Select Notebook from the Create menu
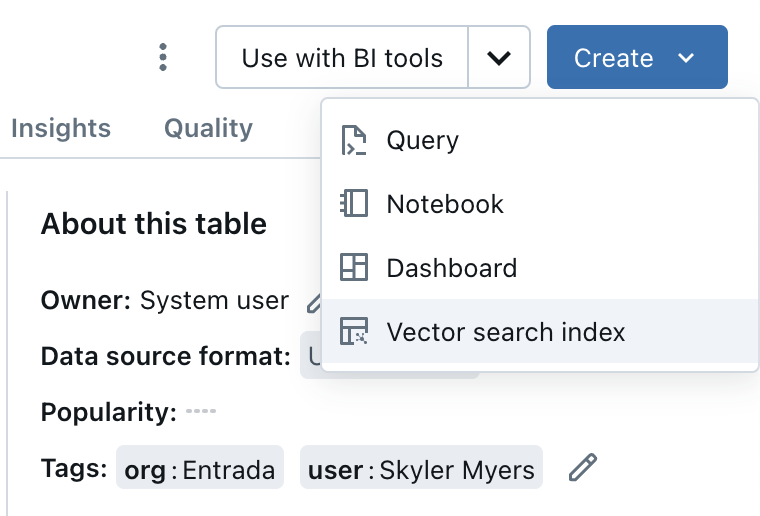This screenshot has width=760, height=516. coord(540,204)
